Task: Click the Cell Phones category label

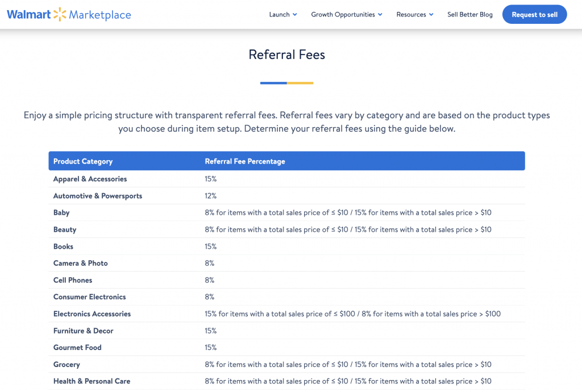Action: [73, 280]
